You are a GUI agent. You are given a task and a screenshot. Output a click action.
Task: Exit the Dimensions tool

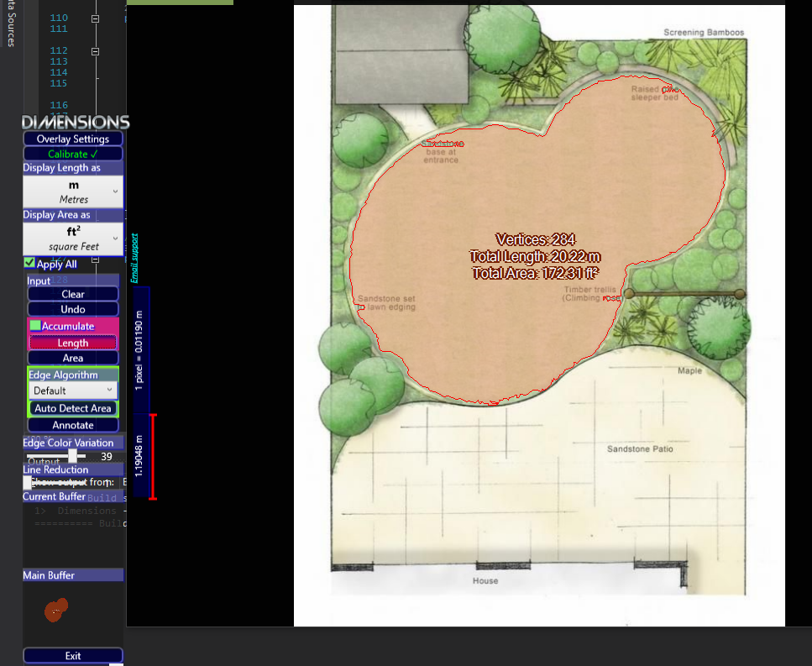[73, 656]
